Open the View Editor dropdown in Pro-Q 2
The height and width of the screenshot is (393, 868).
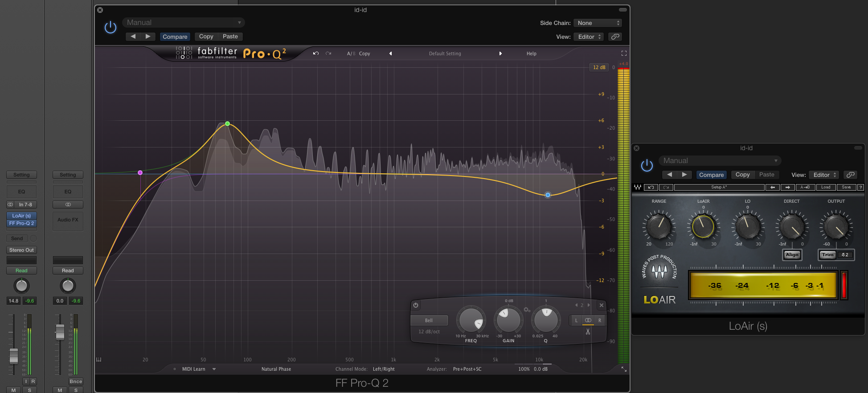tap(589, 37)
